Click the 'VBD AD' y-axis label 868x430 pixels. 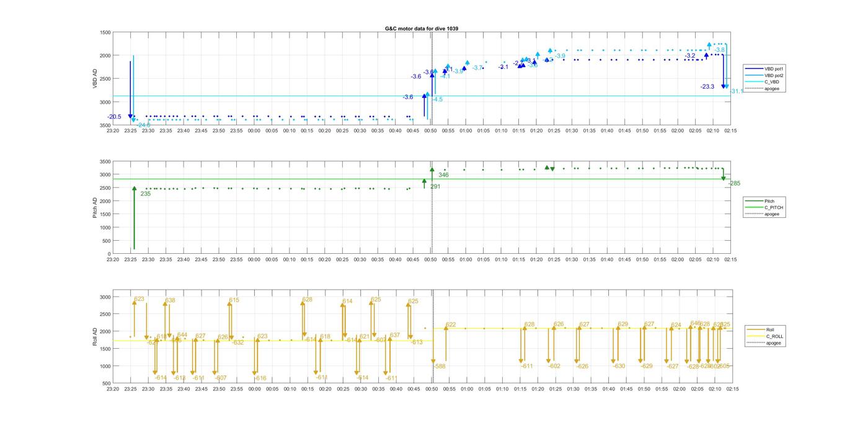tap(95, 79)
